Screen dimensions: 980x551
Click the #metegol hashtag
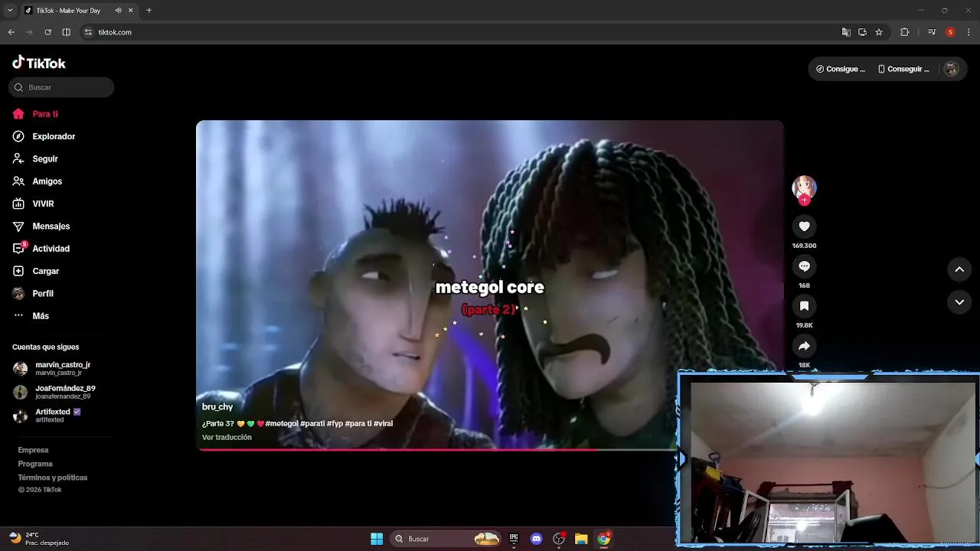coord(282,423)
